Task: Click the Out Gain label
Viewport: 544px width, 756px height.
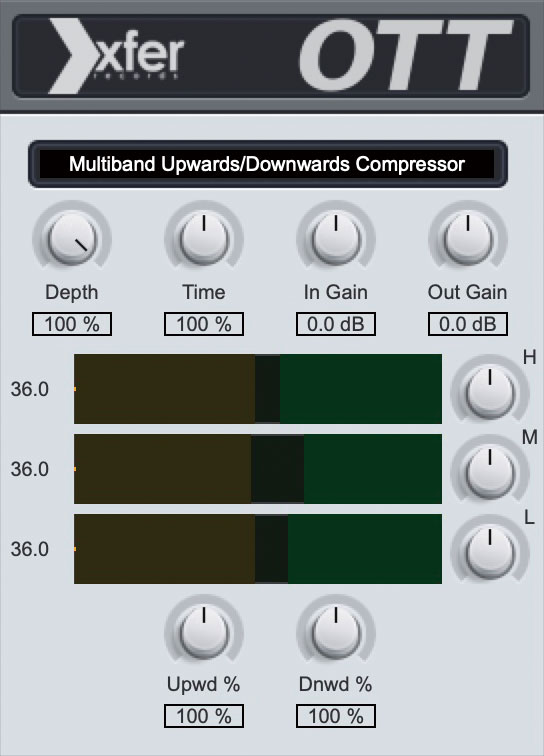Action: (x=467, y=293)
